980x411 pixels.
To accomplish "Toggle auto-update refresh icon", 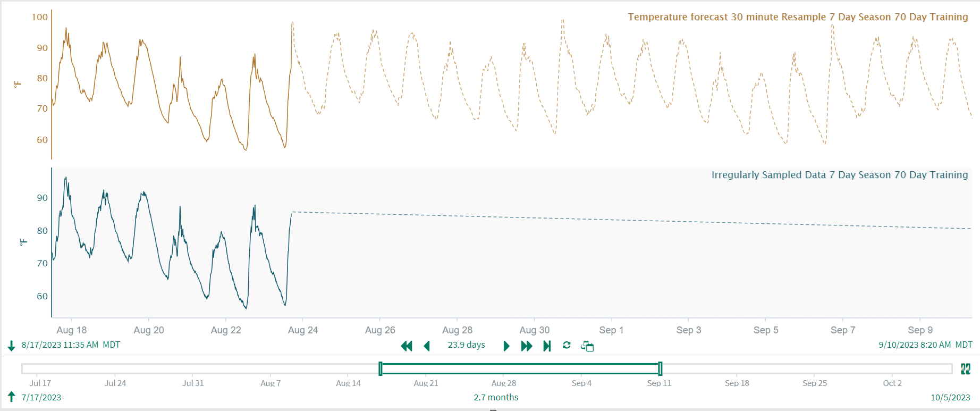I will [x=567, y=346].
